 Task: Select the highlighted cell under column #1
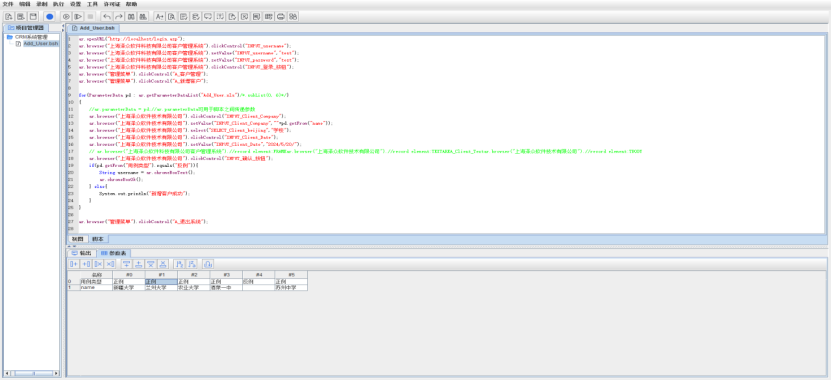click(x=161, y=281)
